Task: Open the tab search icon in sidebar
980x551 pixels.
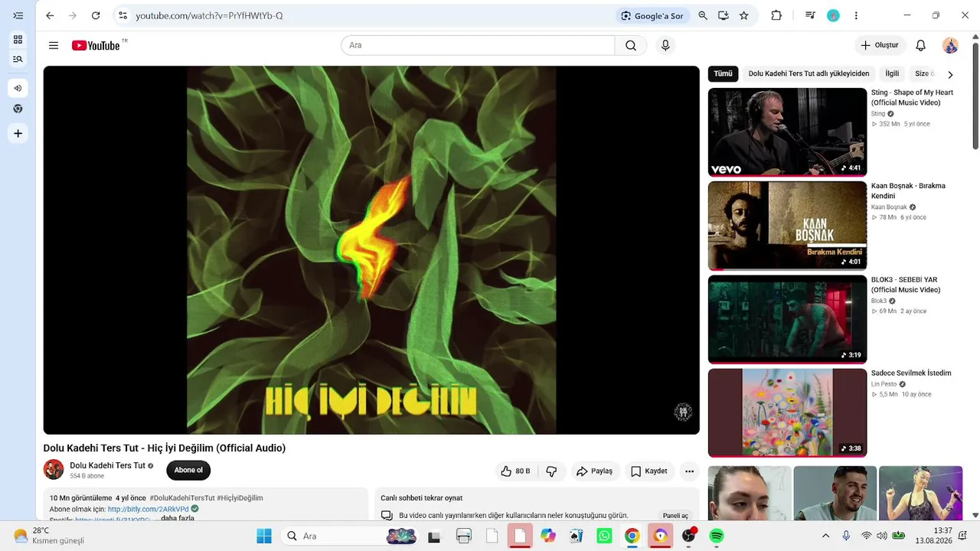Action: [18, 59]
